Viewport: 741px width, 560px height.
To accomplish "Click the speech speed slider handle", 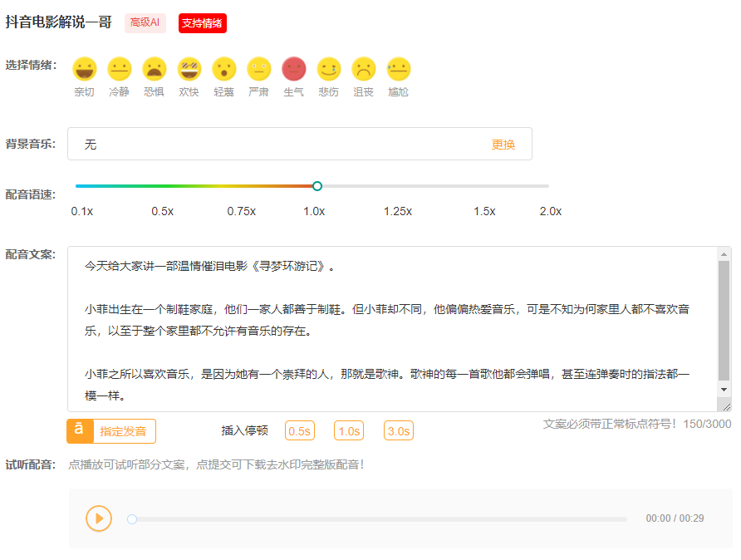I will [x=317, y=186].
